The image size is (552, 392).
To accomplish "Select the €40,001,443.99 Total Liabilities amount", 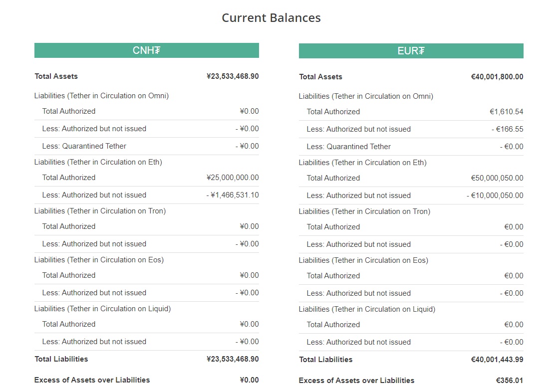I will coord(497,360).
